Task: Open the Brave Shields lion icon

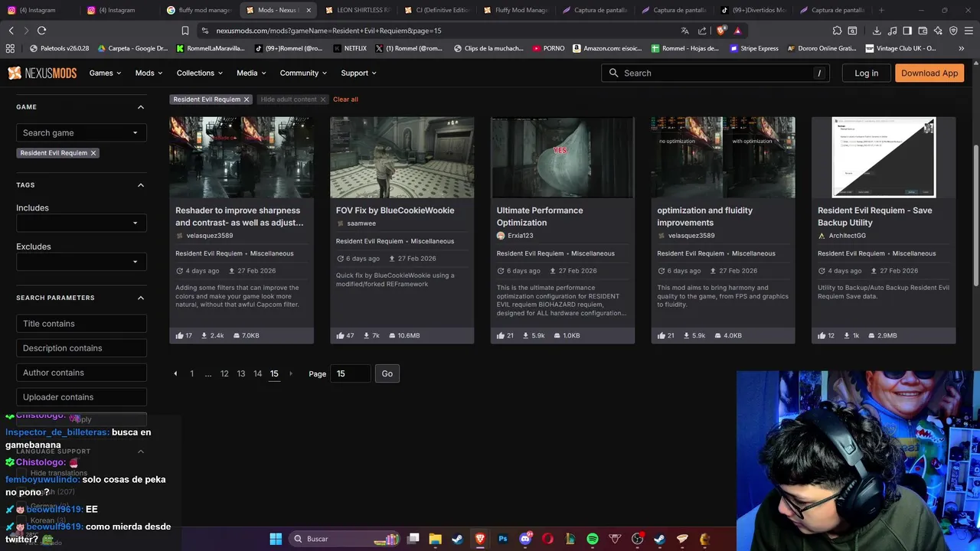Action: pyautogui.click(x=721, y=31)
